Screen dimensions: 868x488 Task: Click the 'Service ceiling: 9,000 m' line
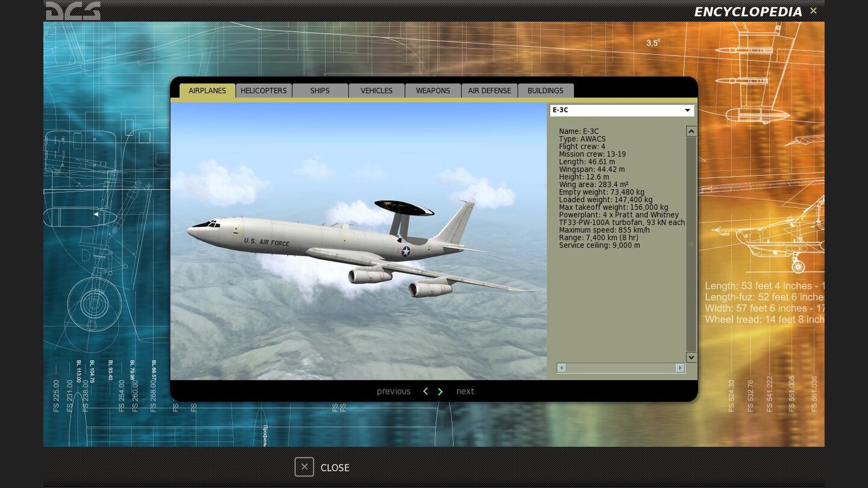click(x=599, y=245)
